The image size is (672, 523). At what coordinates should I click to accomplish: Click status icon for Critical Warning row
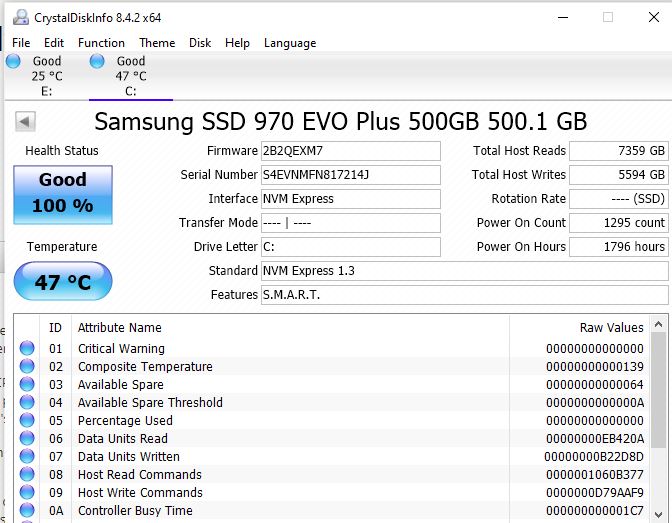[x=27, y=348]
